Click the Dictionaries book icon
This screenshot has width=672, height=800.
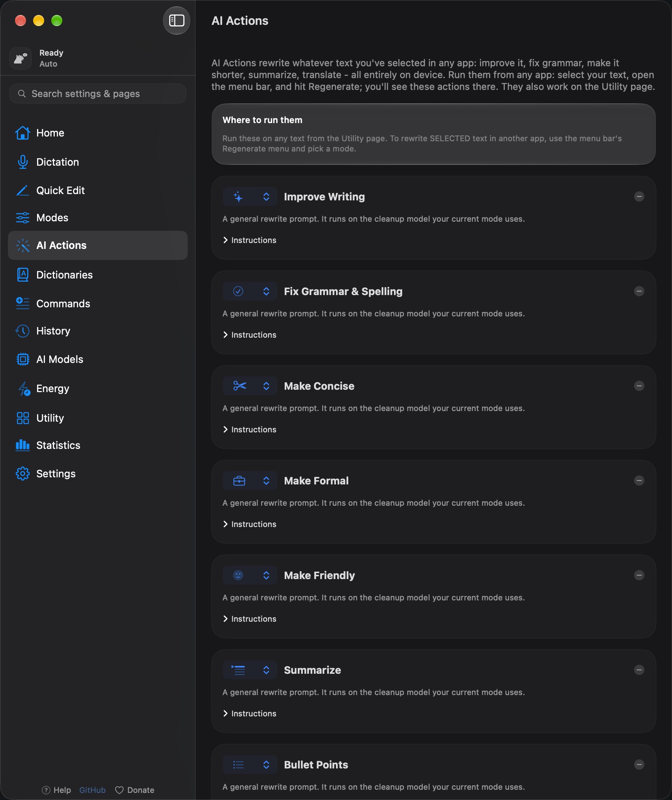[22, 275]
